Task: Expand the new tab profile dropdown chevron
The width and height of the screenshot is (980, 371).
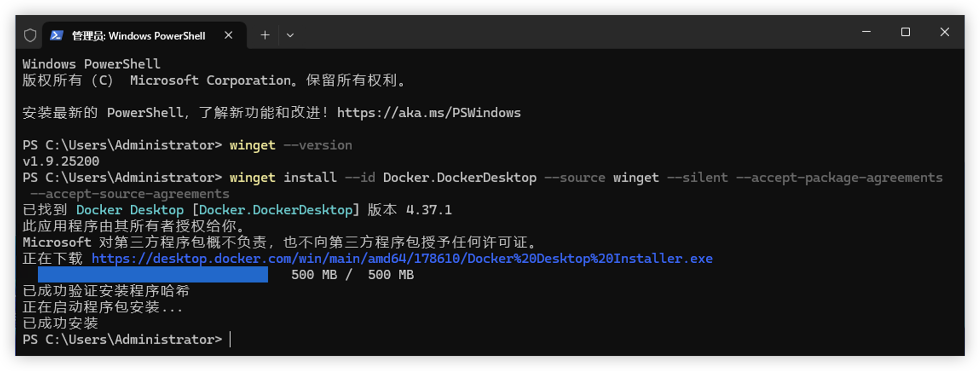Action: coord(290,35)
